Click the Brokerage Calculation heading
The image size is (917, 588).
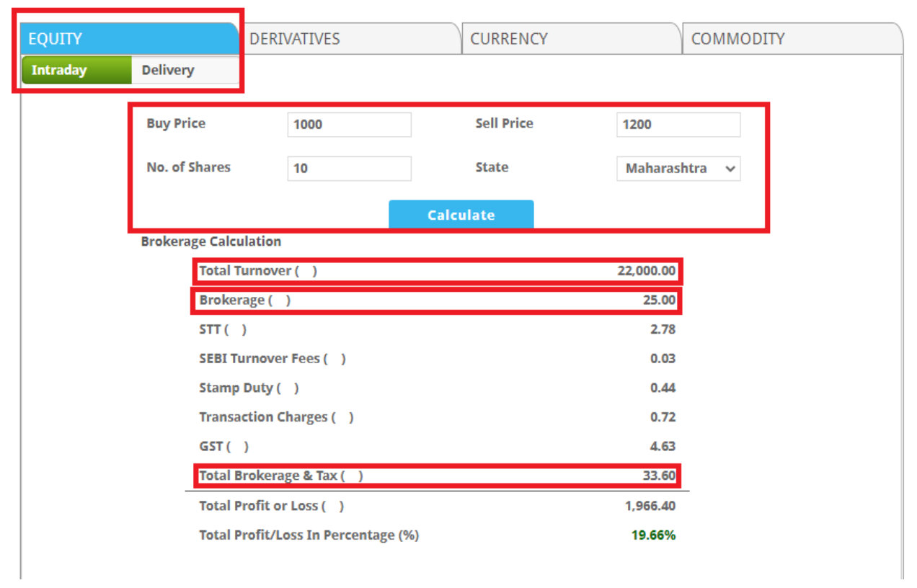[x=211, y=241]
